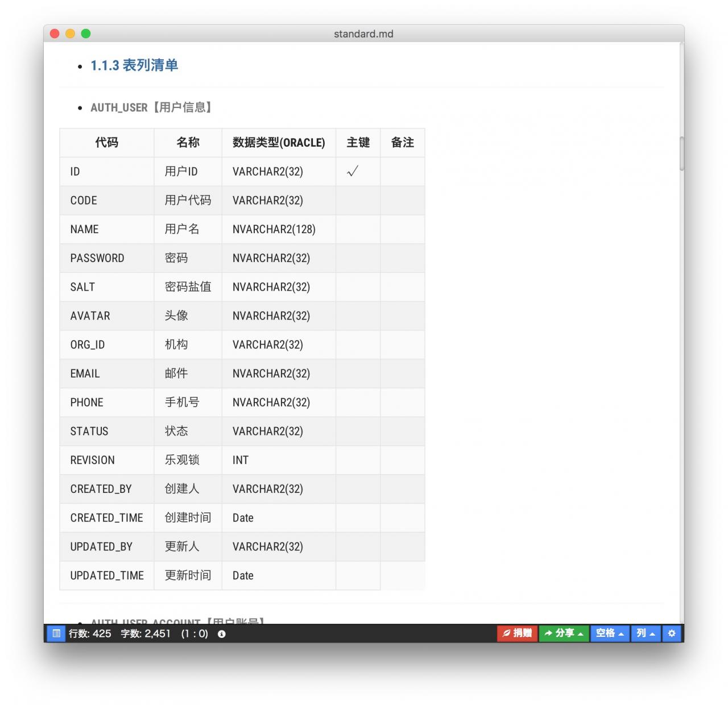Open settings with the gear icon
This screenshot has width=728, height=705.
(672, 633)
